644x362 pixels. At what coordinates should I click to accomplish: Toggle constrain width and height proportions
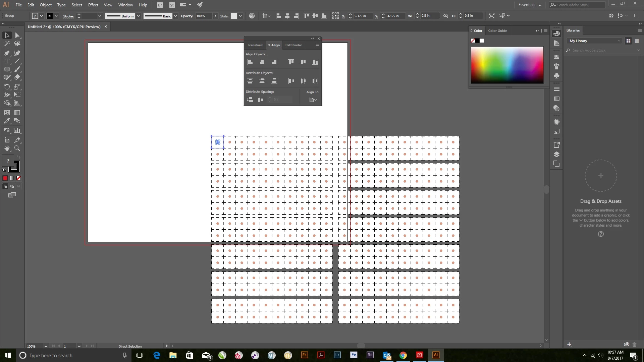445,16
